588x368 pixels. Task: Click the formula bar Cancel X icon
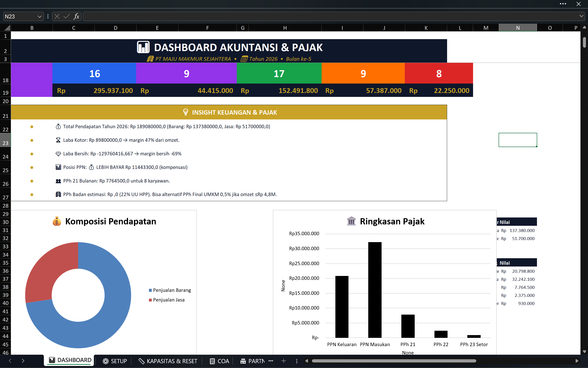57,16
